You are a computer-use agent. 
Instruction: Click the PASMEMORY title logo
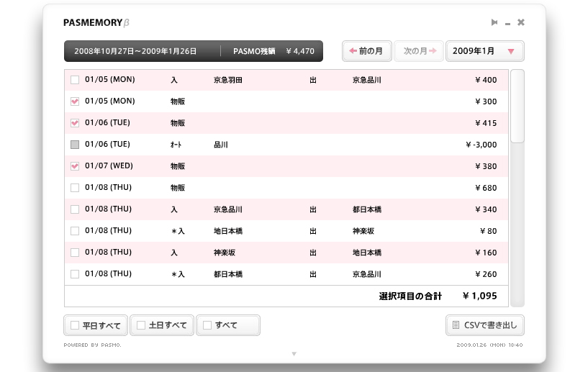[x=96, y=23]
